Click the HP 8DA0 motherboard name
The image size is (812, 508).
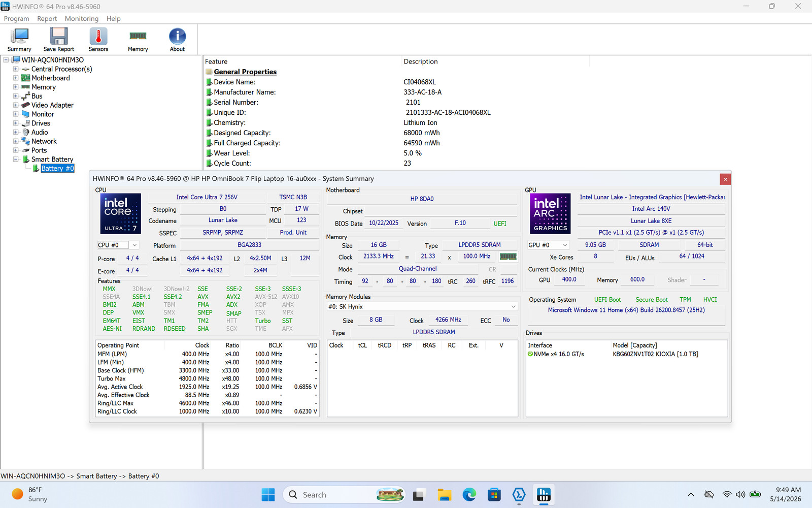pos(422,199)
